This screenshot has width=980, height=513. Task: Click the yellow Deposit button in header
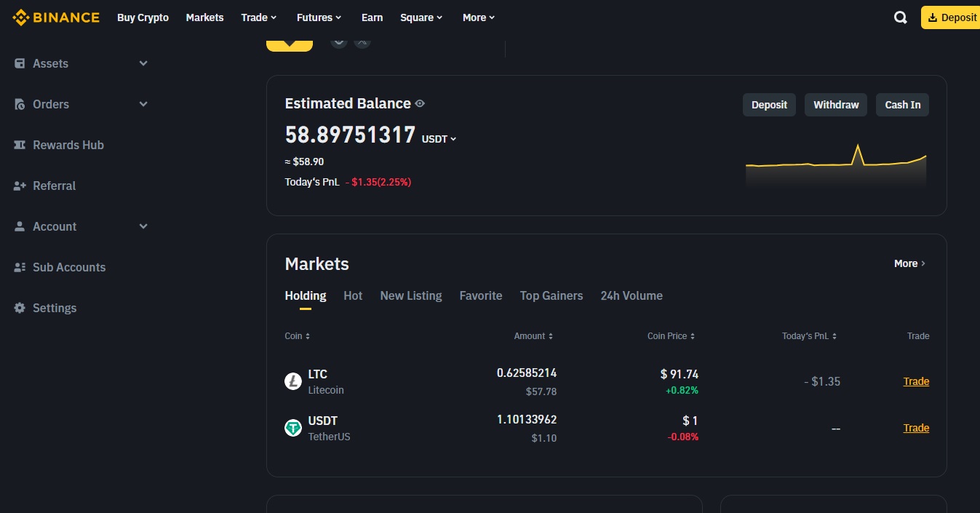[x=952, y=17]
